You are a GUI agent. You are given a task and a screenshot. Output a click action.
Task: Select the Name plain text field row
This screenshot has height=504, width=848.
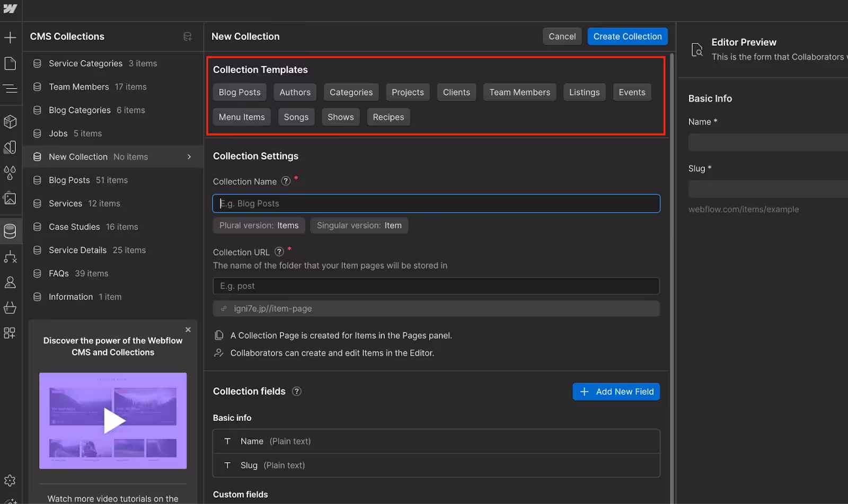point(436,441)
